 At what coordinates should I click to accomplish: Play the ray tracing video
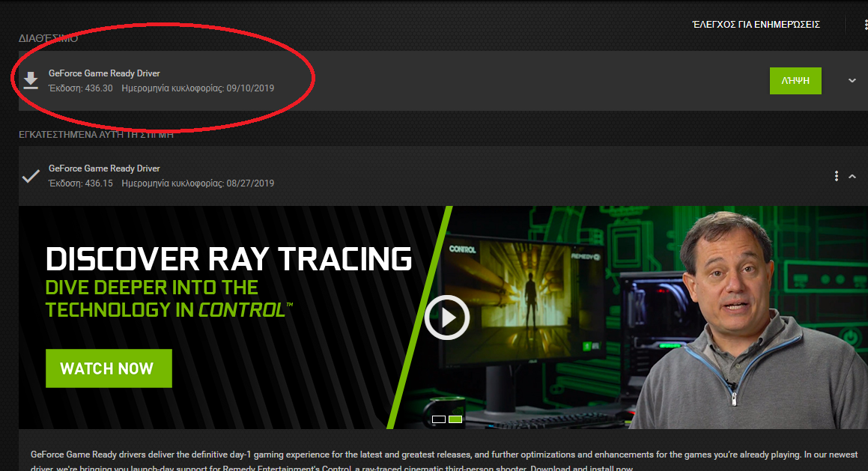tap(447, 317)
